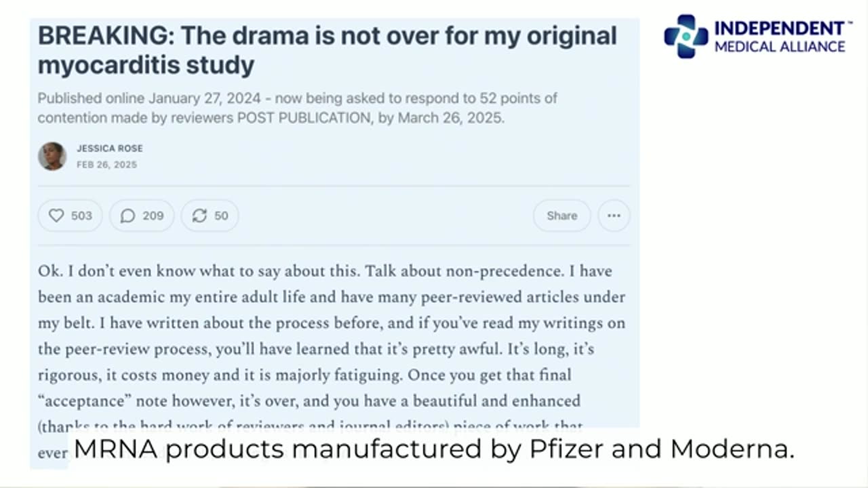Click the 'MRNA products manufactured' video caption
Viewport: 868px width, 488px height.
click(433, 449)
